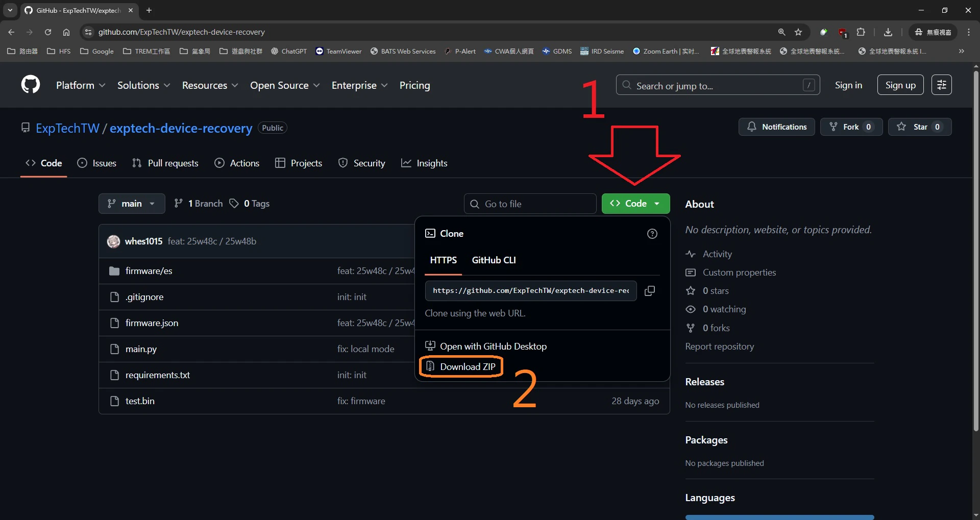This screenshot has height=520, width=980.
Task: Open the browser downloads icon
Action: coord(888,32)
